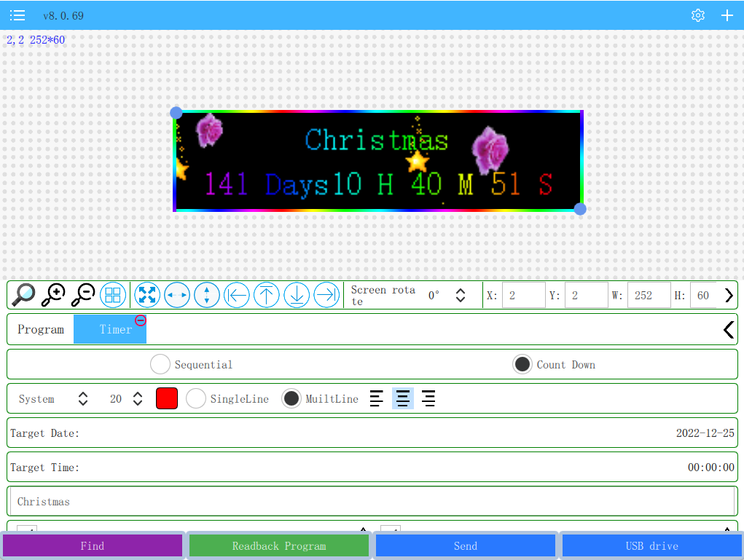Open the red text color swatch

click(x=166, y=398)
